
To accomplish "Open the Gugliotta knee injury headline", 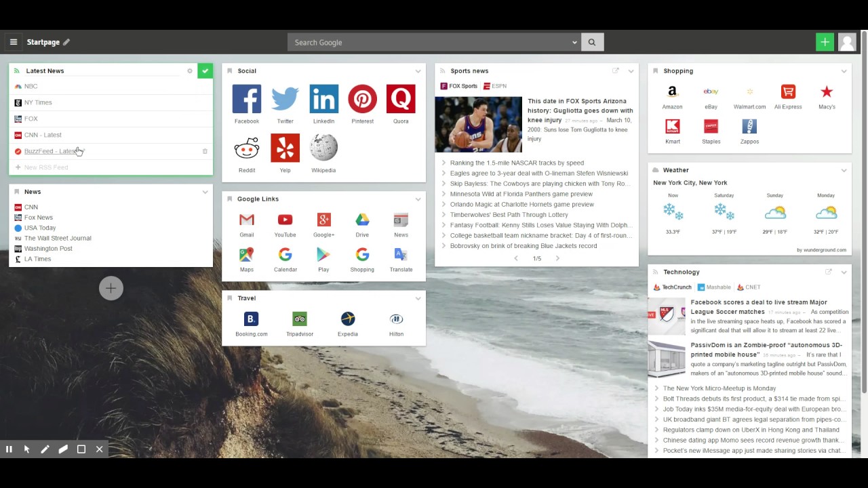I will [x=580, y=110].
